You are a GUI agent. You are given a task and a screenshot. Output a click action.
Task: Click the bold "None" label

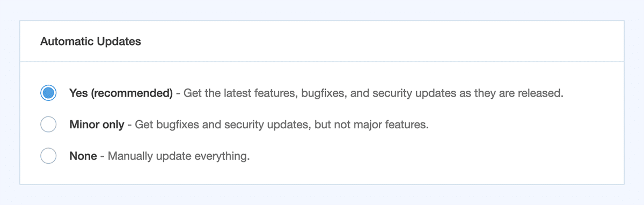tap(83, 156)
